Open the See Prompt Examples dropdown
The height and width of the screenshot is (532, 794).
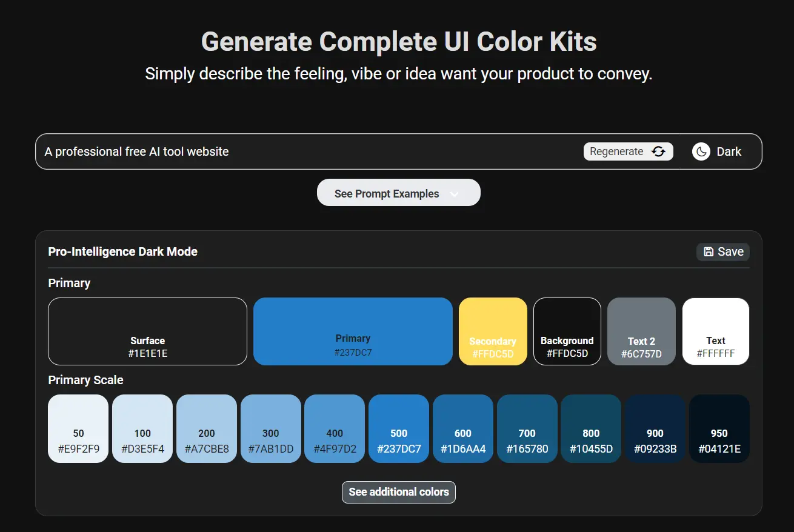tap(399, 193)
